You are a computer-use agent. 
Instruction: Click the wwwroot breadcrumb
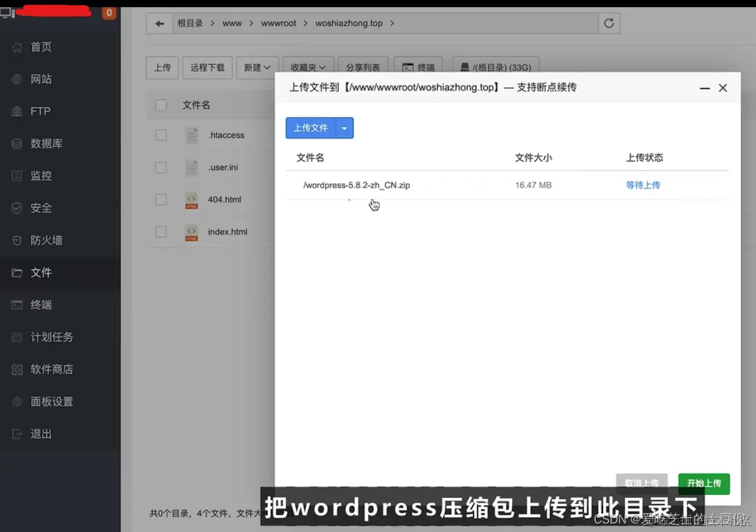[x=279, y=23]
